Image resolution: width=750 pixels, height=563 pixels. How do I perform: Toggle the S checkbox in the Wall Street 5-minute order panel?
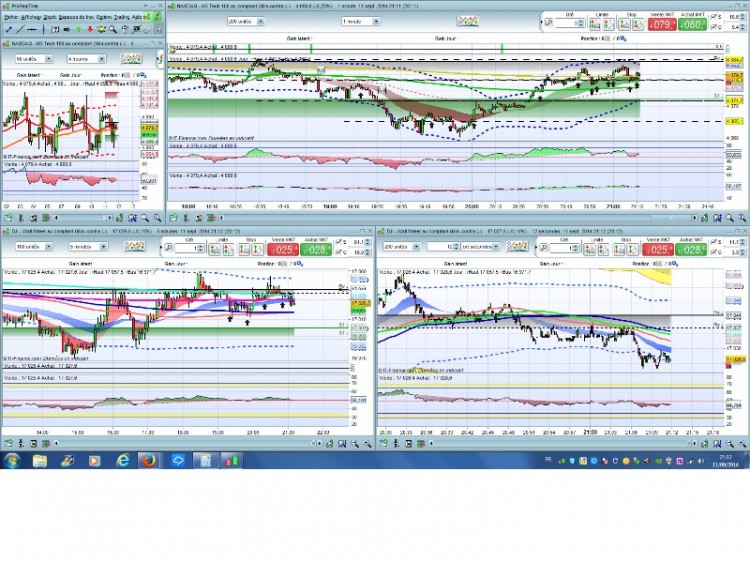(339, 242)
